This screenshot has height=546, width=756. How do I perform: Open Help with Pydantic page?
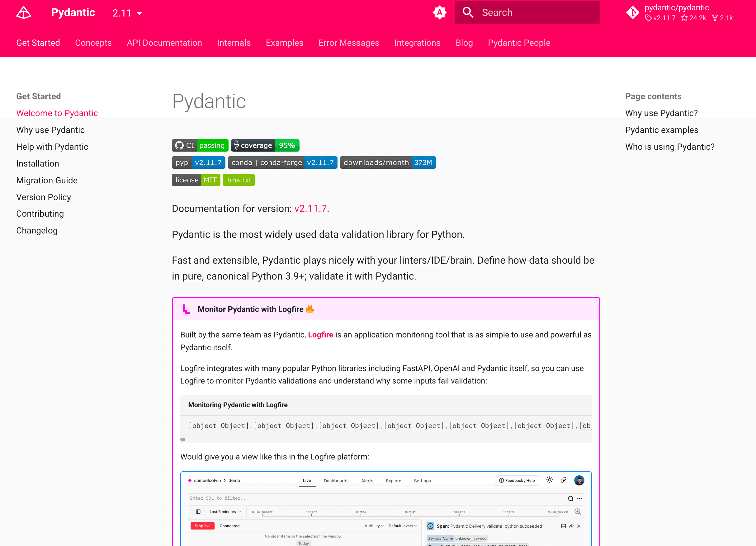coord(52,147)
